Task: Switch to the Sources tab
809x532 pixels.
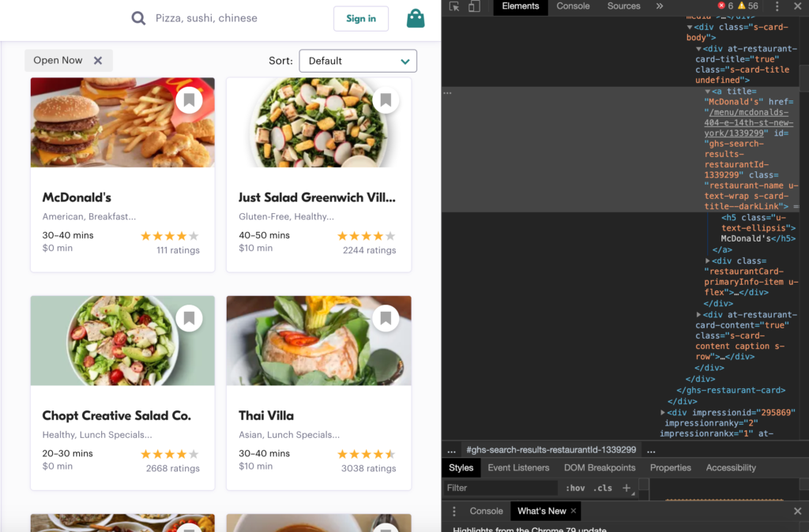Action: pyautogui.click(x=623, y=6)
